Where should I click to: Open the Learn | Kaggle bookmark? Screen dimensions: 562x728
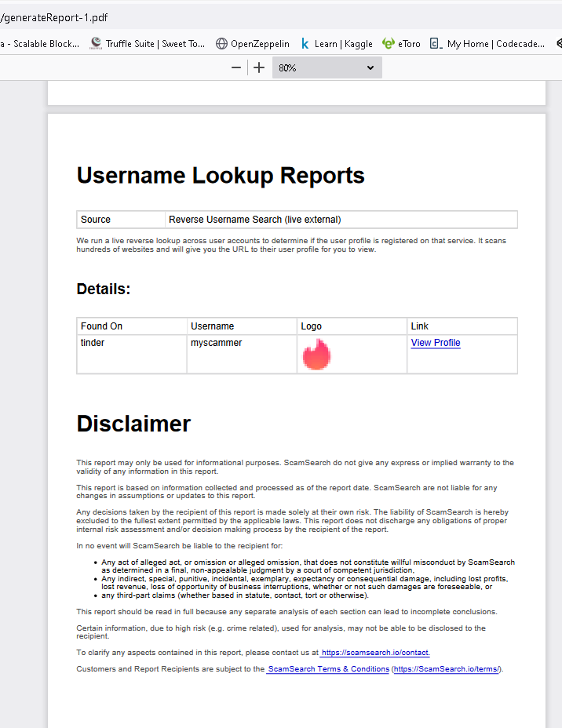point(336,44)
